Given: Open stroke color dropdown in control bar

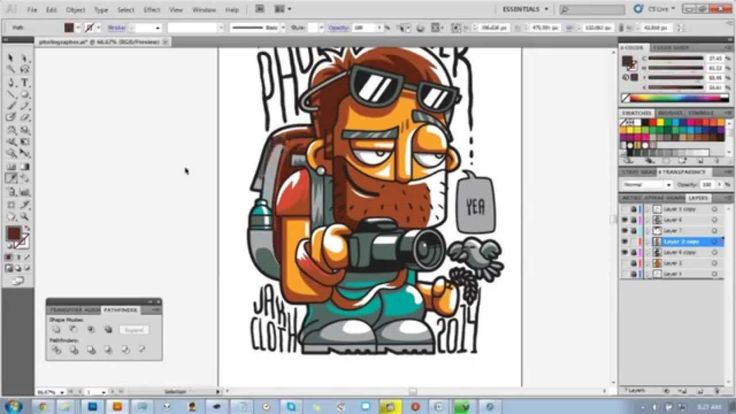Looking at the screenshot, I should pos(99,28).
